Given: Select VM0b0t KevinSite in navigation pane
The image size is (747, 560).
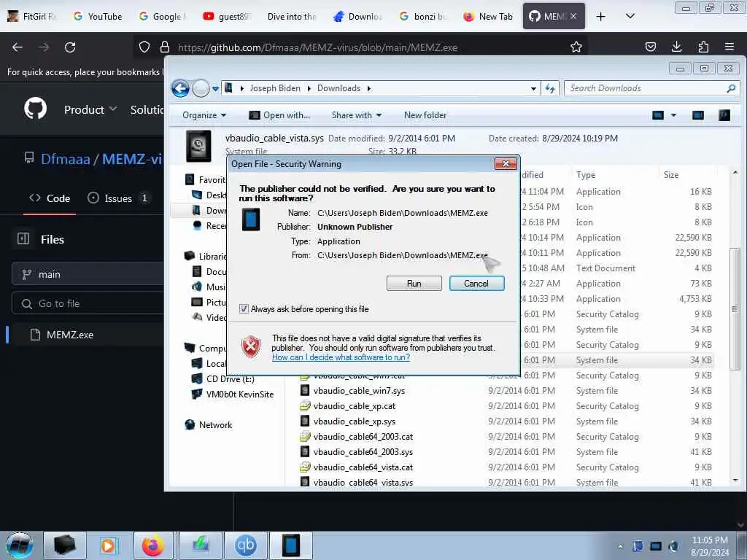Looking at the screenshot, I should coord(233,394).
